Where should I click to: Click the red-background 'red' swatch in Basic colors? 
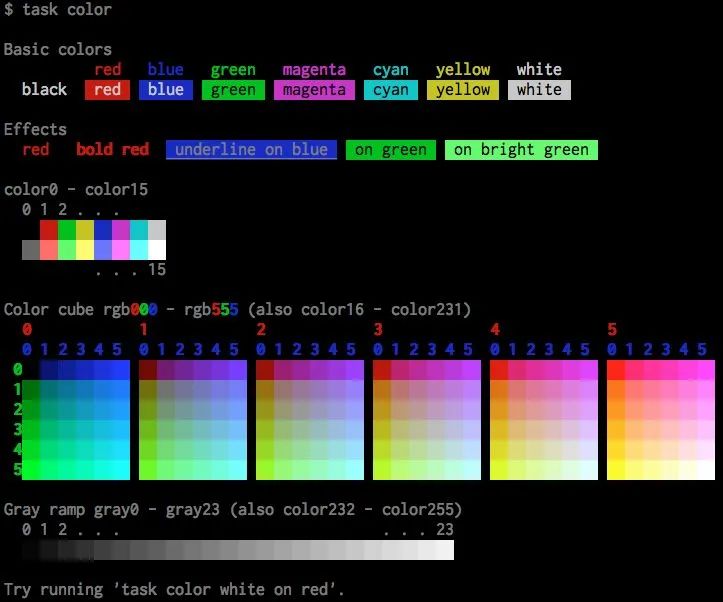click(107, 90)
